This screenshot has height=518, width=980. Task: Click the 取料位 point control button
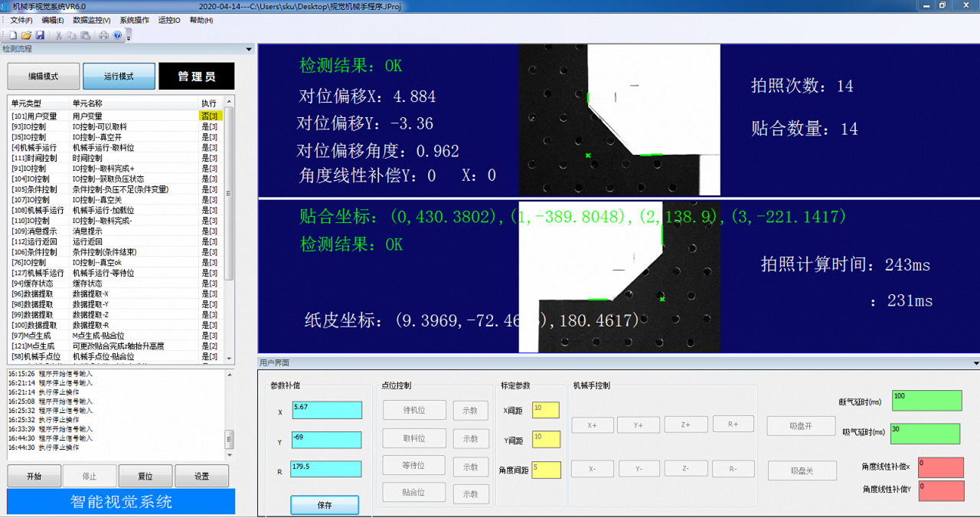pyautogui.click(x=414, y=438)
